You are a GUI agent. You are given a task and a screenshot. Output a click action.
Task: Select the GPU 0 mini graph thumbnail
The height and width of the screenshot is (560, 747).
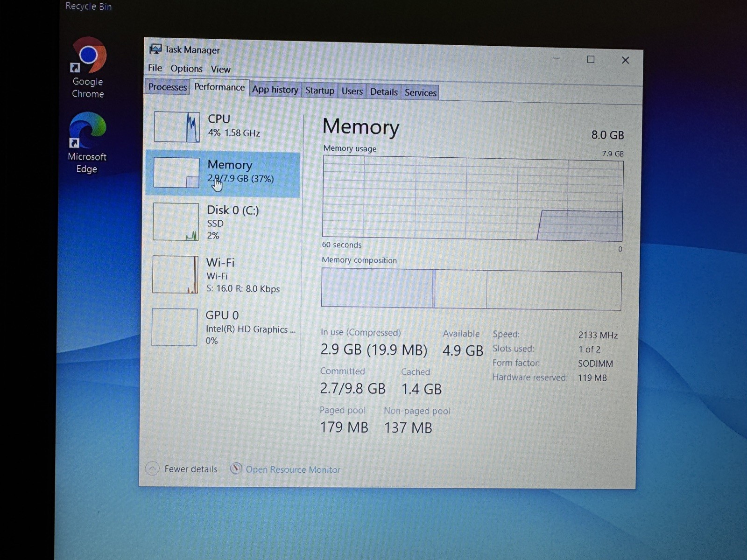[x=175, y=327]
